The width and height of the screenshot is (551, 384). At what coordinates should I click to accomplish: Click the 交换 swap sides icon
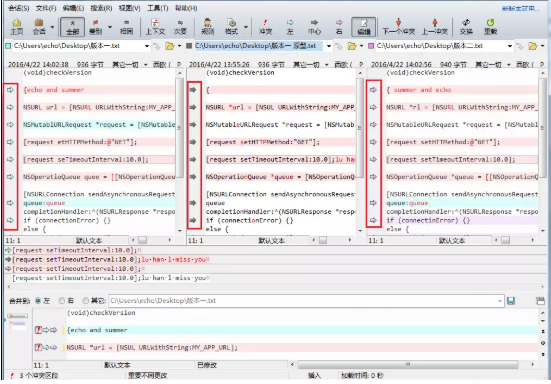[466, 27]
